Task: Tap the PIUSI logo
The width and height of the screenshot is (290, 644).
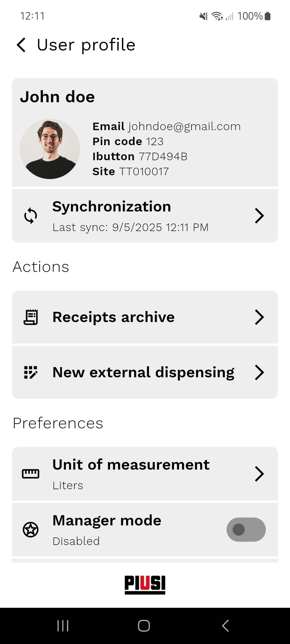Action: pyautogui.click(x=145, y=585)
